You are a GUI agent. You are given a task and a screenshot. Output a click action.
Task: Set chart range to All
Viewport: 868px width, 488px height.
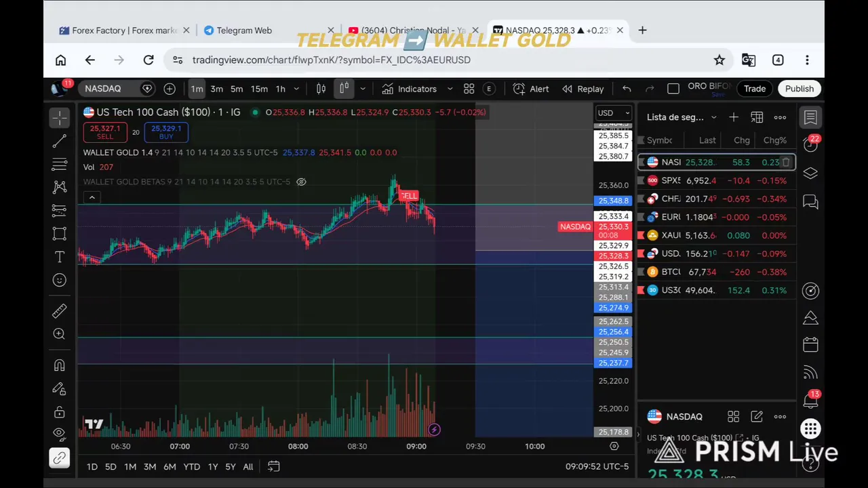[x=248, y=466]
